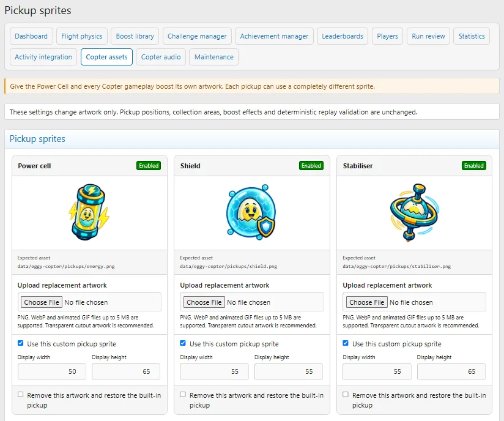Uncheck custom pickup sprite for Shield
The image size is (504, 421).
183,343
